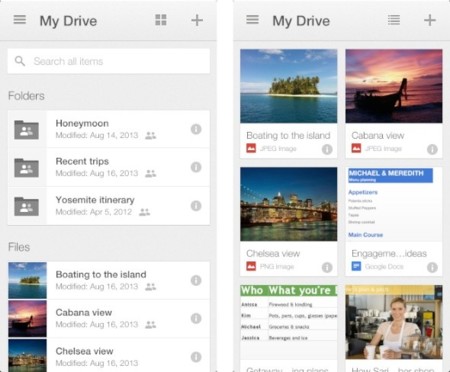
Task: Open info for the Yosemite itinerary folder
Action: (196, 206)
